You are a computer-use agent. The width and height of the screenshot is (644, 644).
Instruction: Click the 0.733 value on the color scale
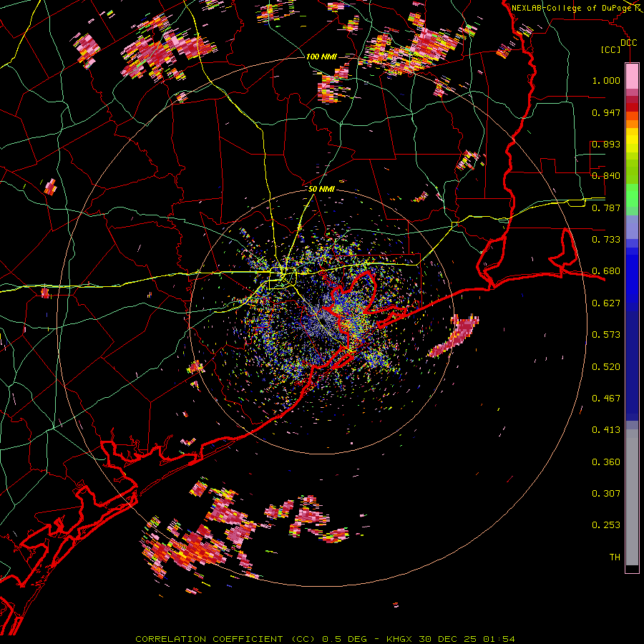coord(606,240)
